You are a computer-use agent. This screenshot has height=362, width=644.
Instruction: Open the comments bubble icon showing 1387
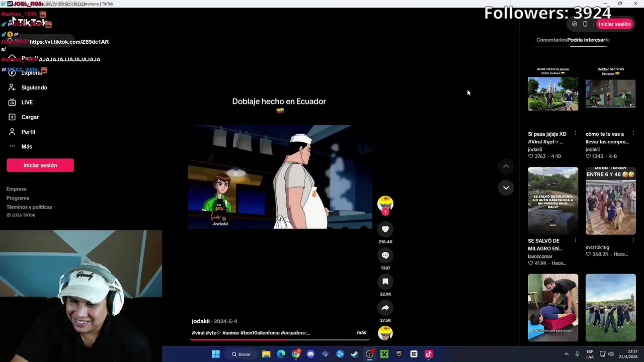point(385,255)
